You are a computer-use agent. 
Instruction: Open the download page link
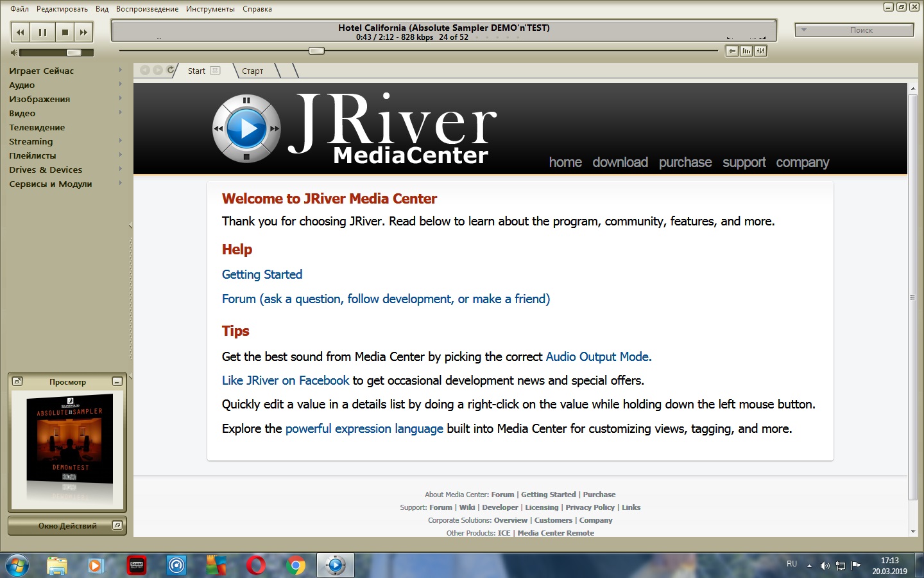[x=620, y=162]
